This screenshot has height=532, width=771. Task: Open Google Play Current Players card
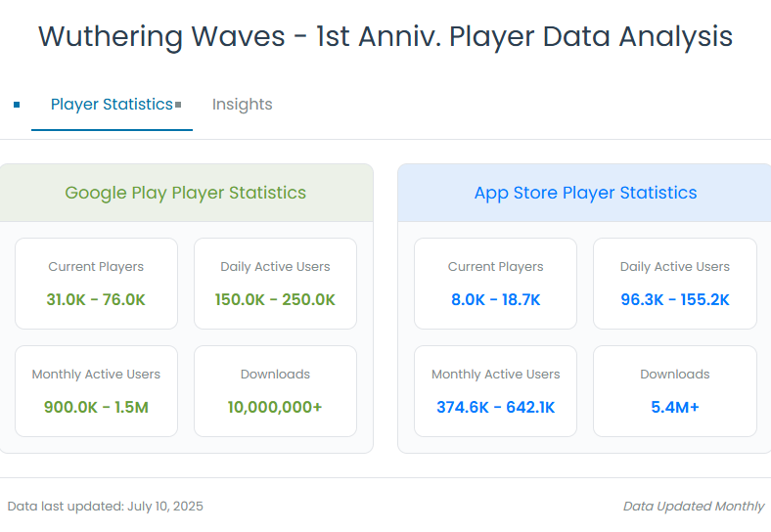pyautogui.click(x=96, y=284)
